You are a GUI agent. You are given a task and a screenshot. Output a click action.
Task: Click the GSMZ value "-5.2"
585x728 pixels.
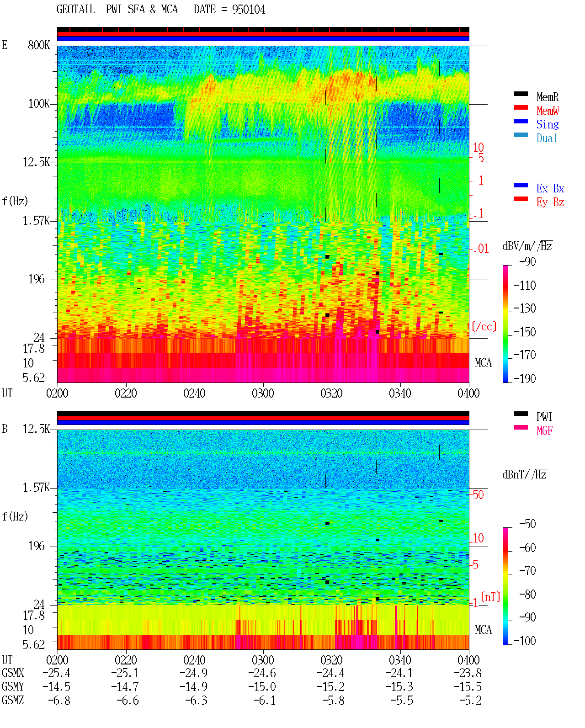[470, 701]
